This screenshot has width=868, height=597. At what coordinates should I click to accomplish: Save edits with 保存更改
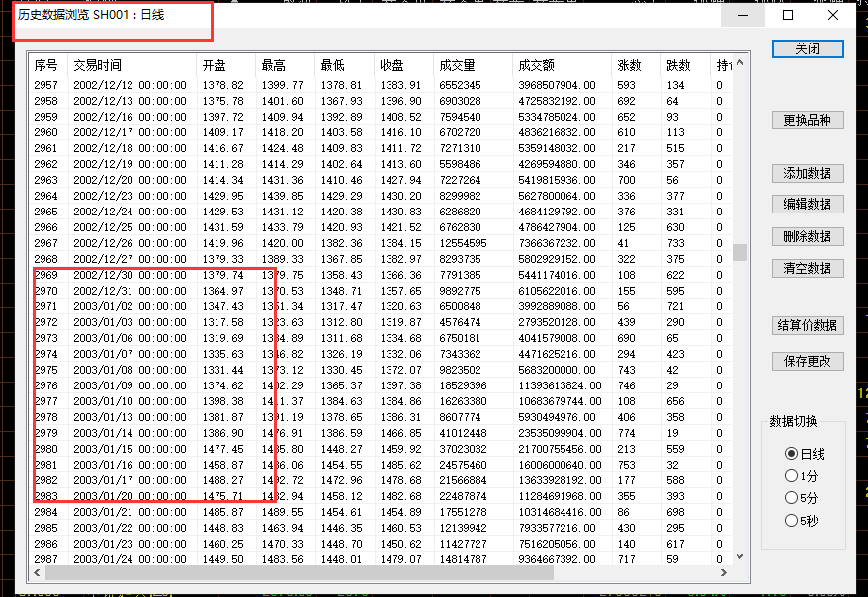click(808, 361)
